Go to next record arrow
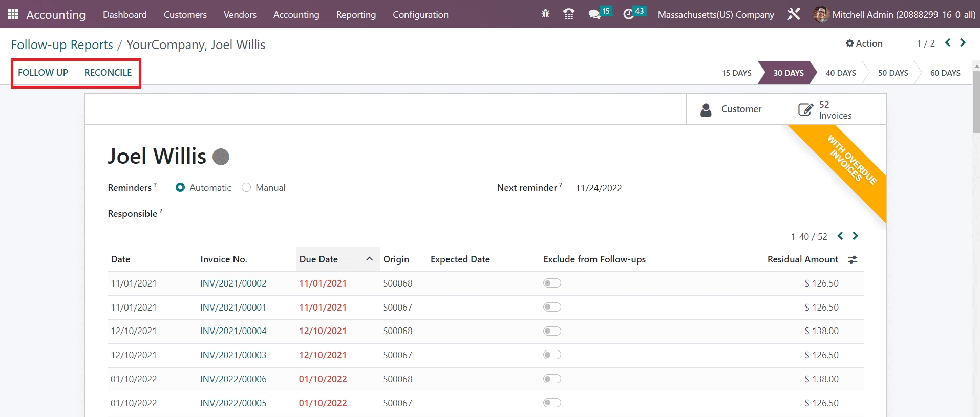The height and width of the screenshot is (417, 980). pyautogui.click(x=963, y=43)
